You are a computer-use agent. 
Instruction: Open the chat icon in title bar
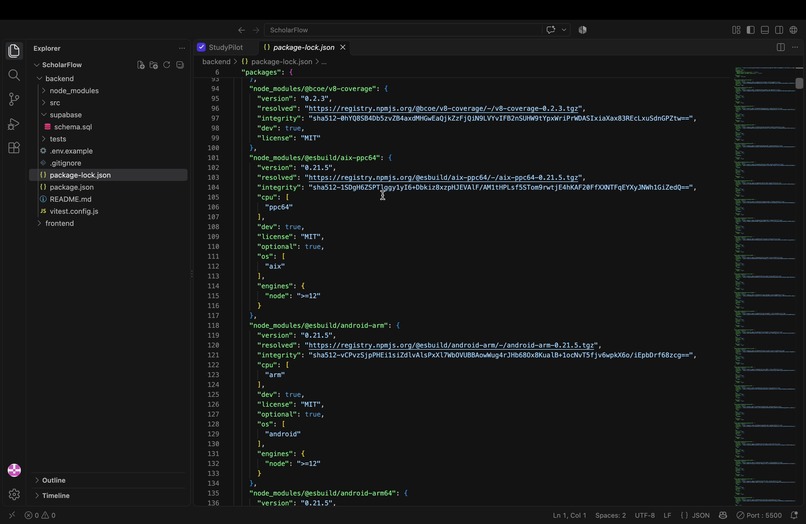[x=551, y=30]
